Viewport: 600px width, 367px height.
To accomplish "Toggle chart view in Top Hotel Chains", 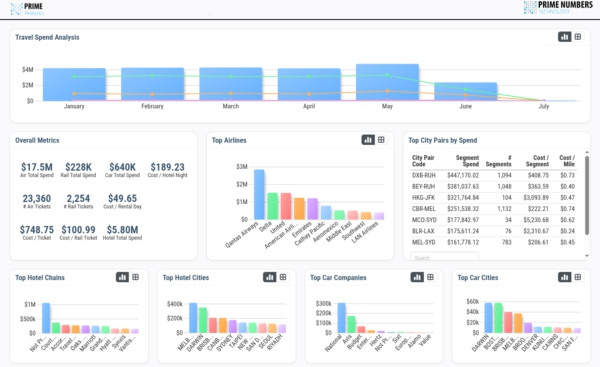I will pos(122,277).
